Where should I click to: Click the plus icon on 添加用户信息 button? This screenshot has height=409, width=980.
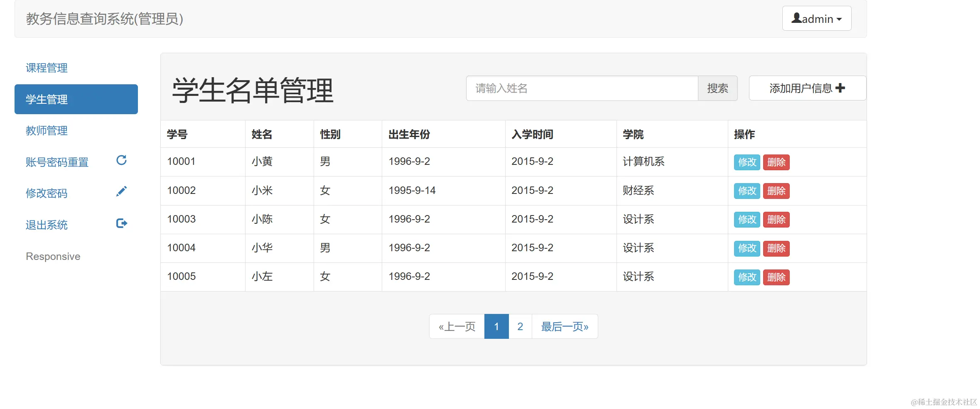[x=841, y=88]
